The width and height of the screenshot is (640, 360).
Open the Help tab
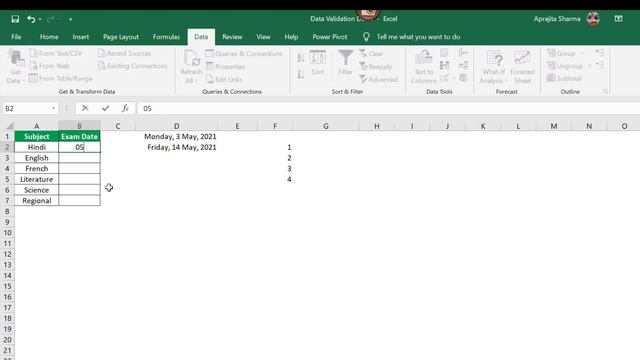tap(291, 37)
